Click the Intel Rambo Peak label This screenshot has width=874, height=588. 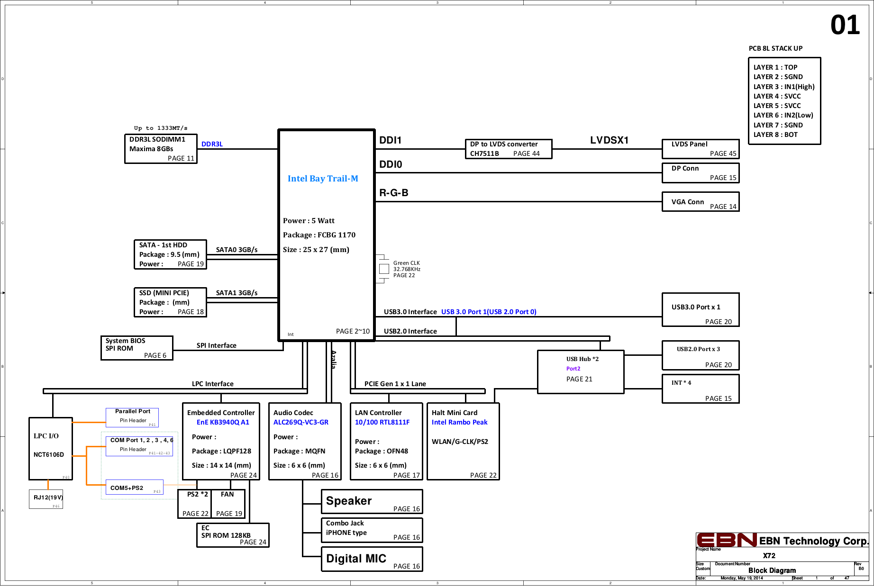[459, 422]
